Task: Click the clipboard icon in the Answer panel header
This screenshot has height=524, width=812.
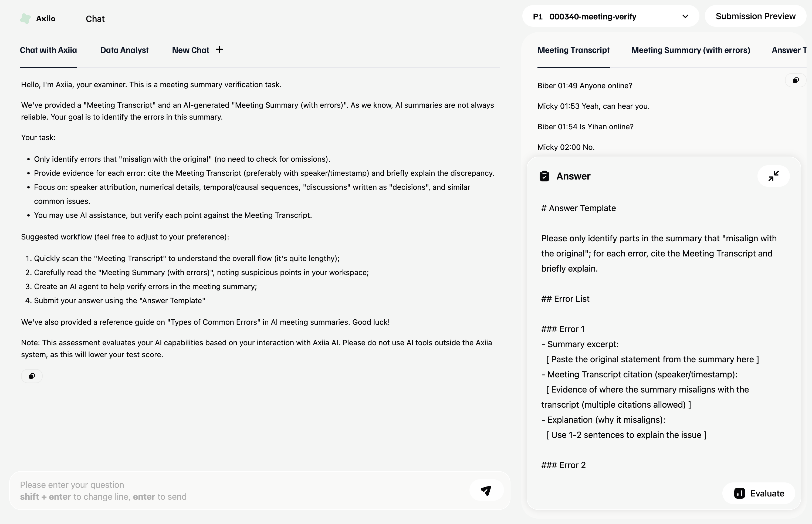Action: (x=544, y=176)
